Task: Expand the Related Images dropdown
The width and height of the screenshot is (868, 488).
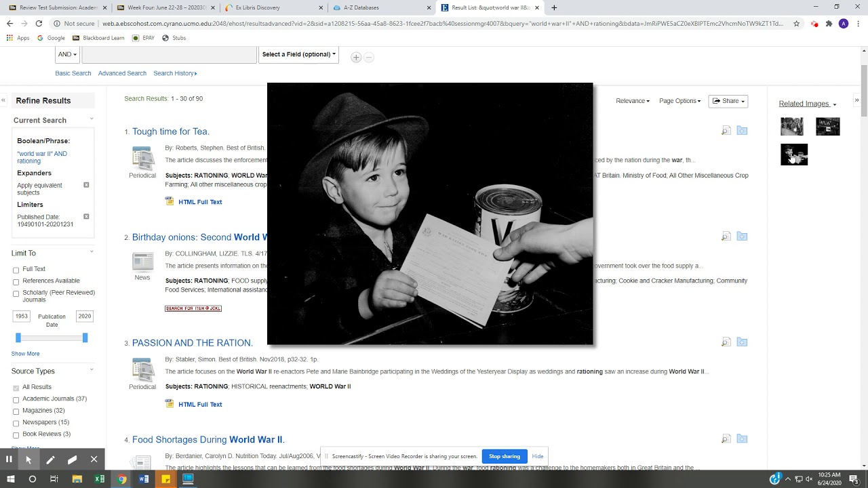Action: [x=808, y=104]
